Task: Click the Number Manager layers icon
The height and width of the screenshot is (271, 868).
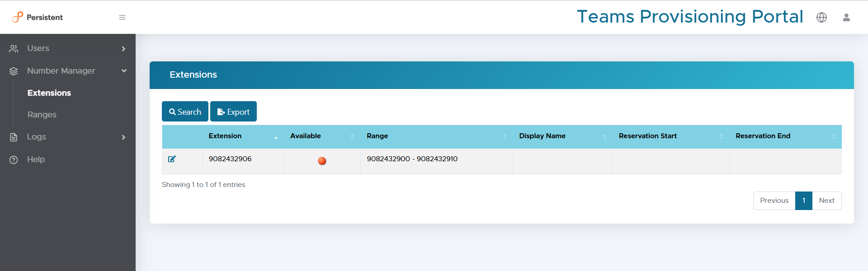Action: click(14, 71)
